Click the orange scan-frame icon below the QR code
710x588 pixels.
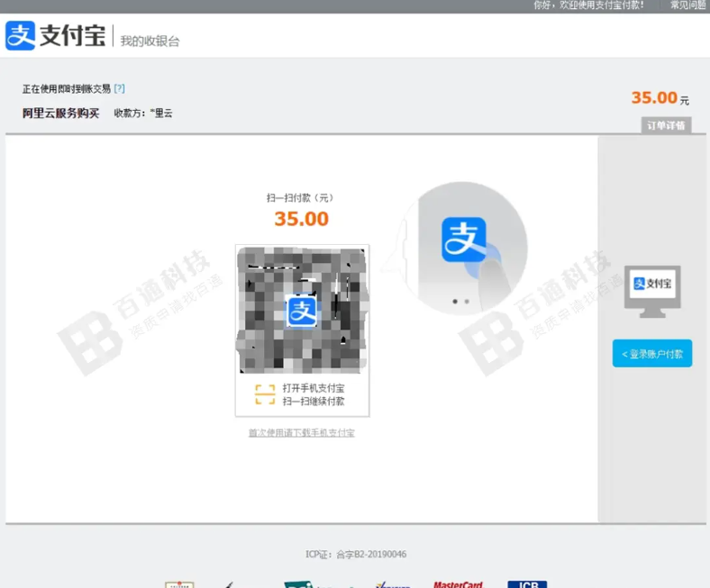(x=265, y=394)
